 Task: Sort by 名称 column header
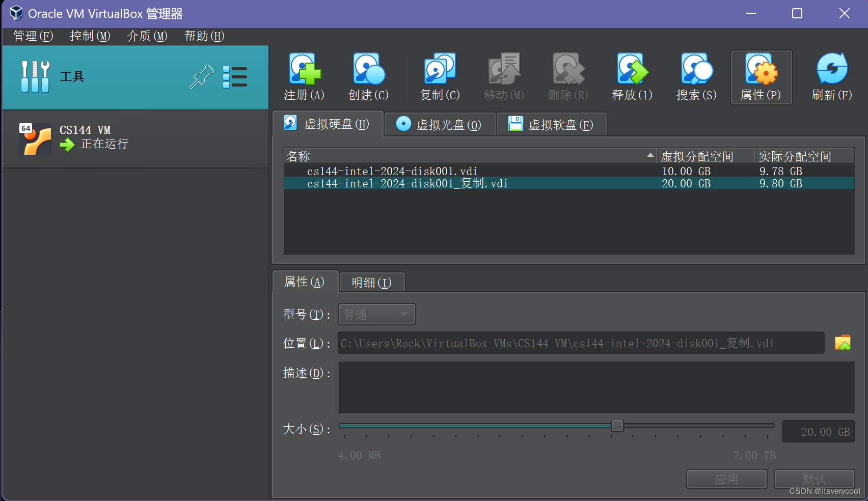470,156
